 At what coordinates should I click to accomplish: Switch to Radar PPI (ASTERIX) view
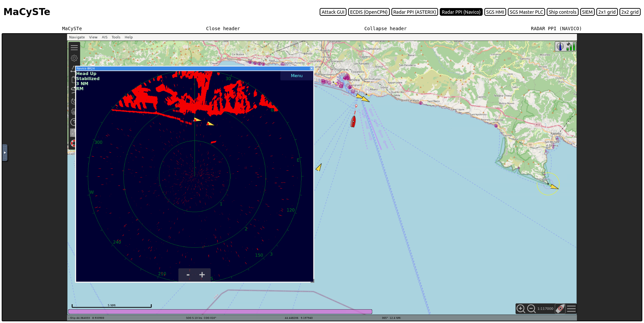click(415, 12)
